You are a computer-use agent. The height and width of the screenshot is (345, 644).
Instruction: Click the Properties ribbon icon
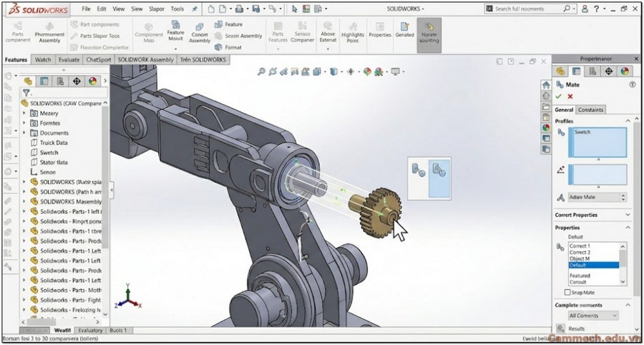[x=380, y=30]
